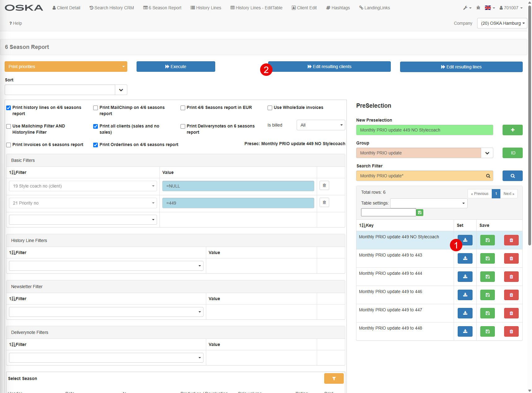
Task: Save preselection 'Monthly PRIO update 449 to 444'
Action: click(x=487, y=277)
